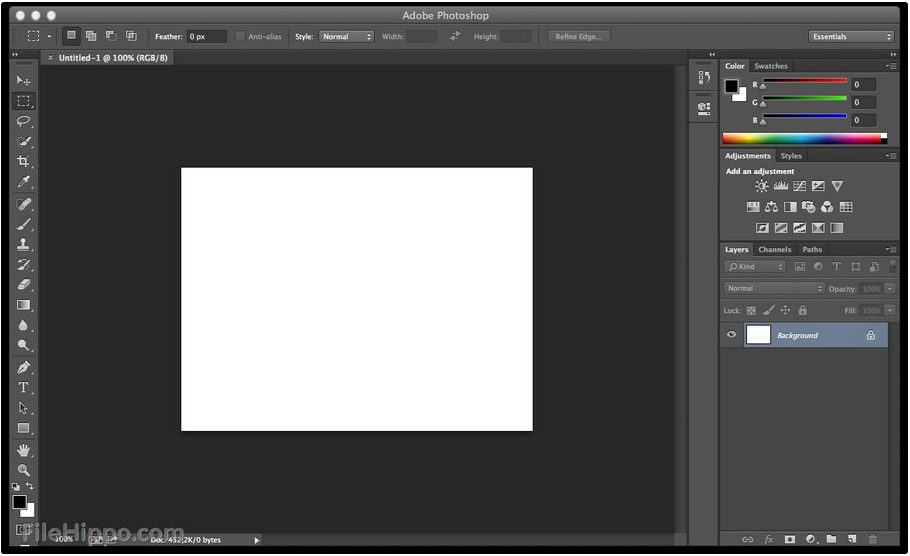Open the Essentials workspace dropdown

point(851,36)
